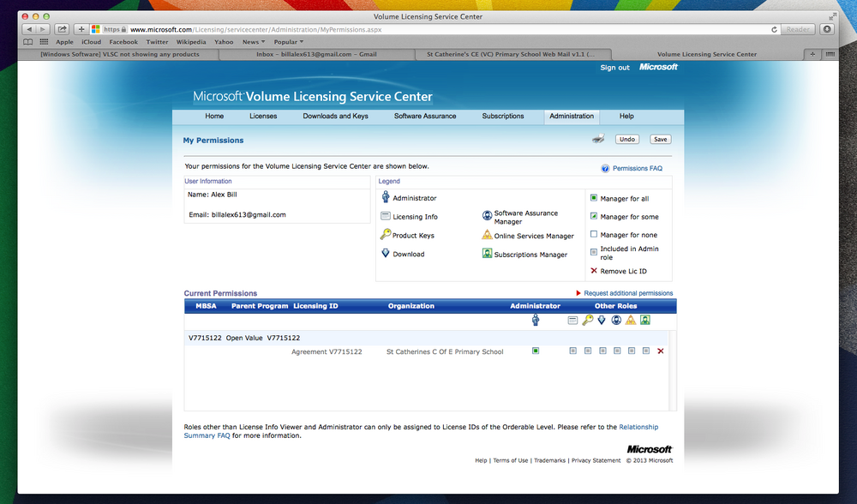Open the Safari Share button
Viewport: 857px width, 504px height.
coord(62,29)
